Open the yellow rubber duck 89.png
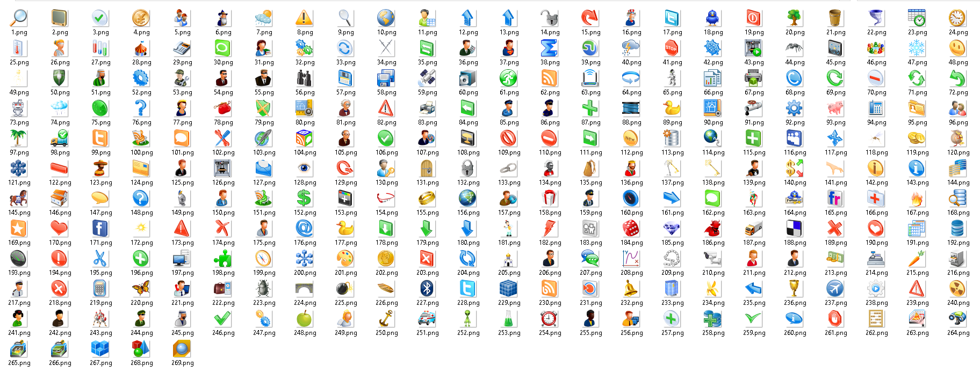Viewport: 980px width, 380px height. click(x=672, y=108)
